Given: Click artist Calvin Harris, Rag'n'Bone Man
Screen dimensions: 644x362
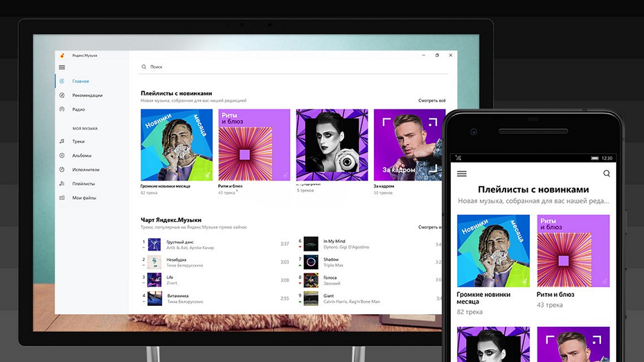Looking at the screenshot, I should 352,302.
